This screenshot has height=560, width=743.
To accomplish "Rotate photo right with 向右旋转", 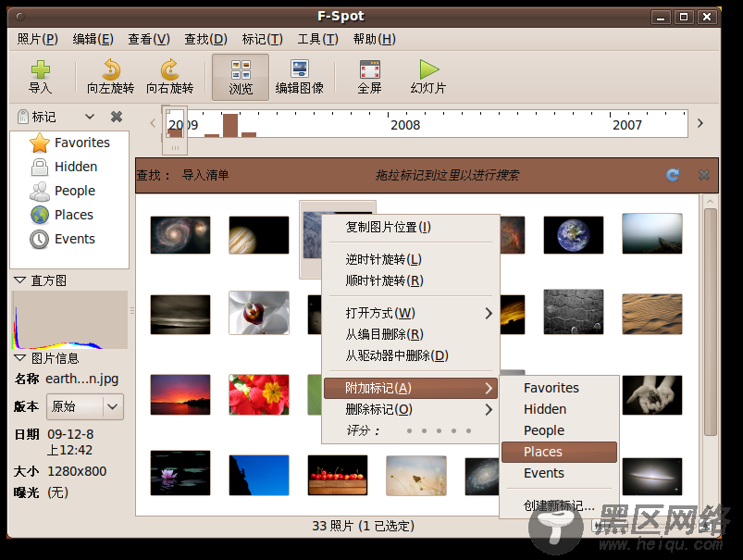I will [x=169, y=77].
